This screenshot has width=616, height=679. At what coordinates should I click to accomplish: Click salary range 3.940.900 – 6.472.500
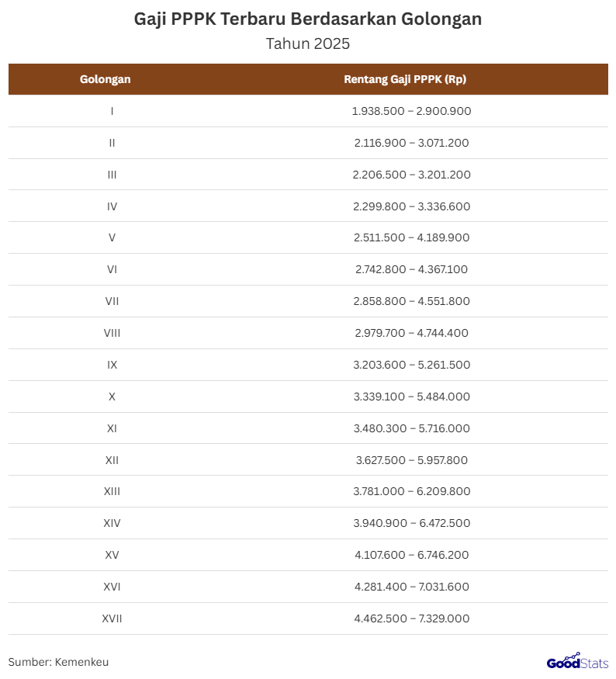(411, 523)
